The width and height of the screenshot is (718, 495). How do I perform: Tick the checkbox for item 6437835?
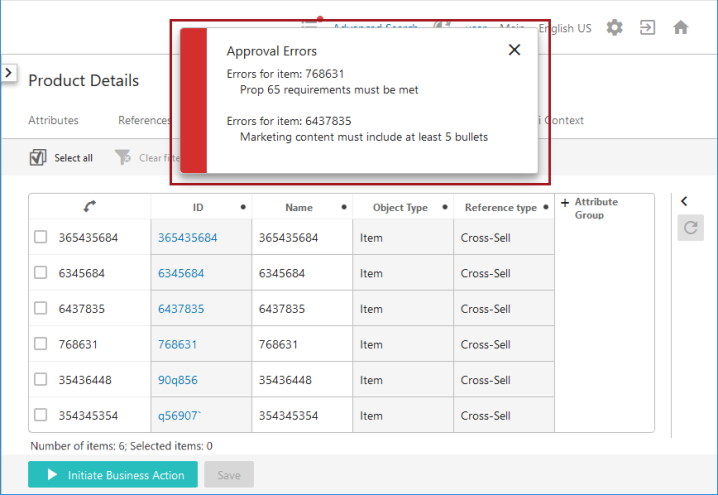pos(41,308)
